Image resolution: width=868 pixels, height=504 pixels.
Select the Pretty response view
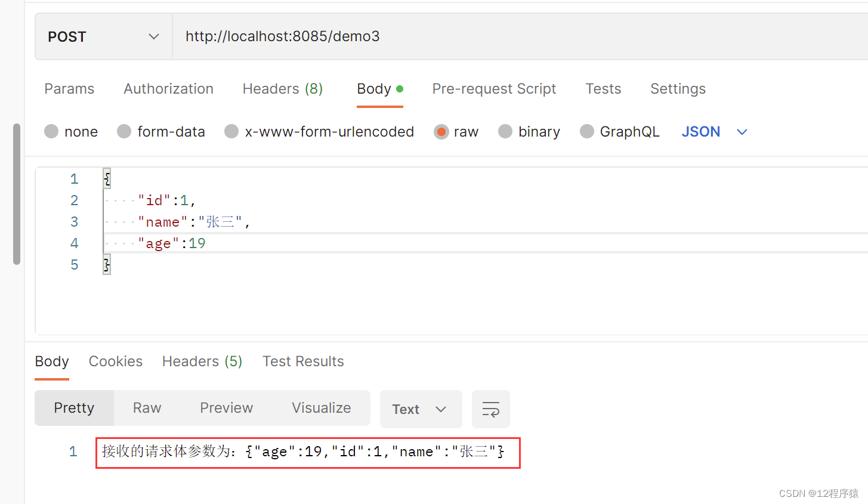[74, 408]
